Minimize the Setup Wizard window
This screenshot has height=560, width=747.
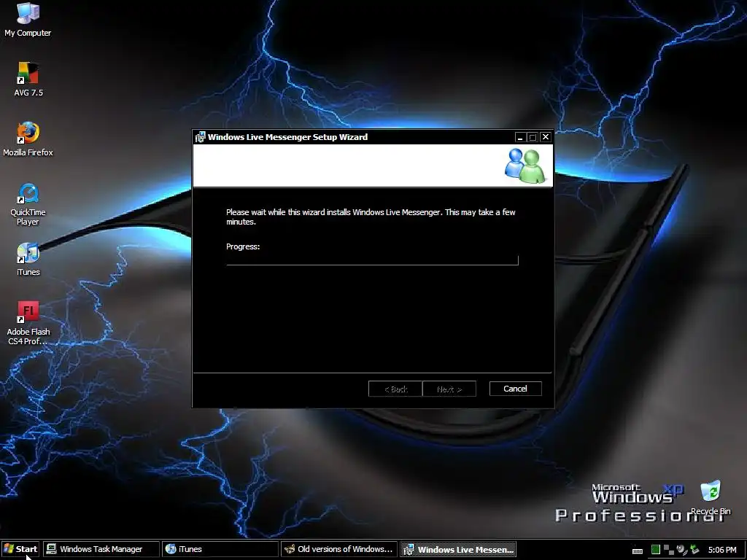pos(520,137)
